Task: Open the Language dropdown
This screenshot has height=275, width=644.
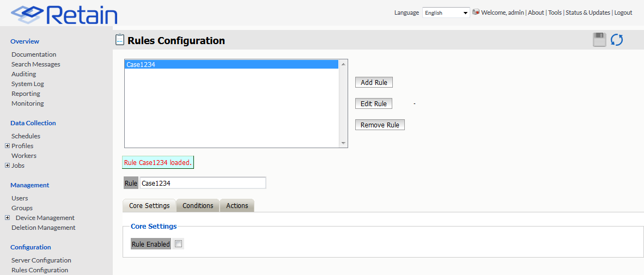Action: tap(446, 13)
